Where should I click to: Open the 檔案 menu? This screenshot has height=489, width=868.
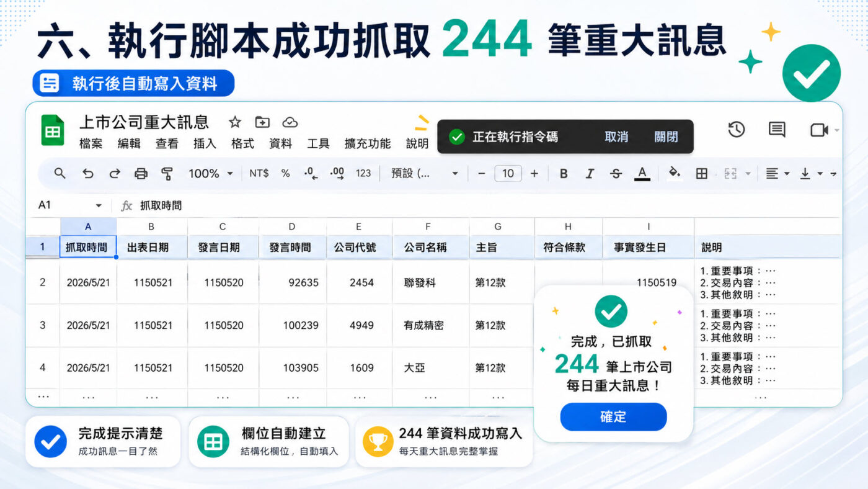[x=91, y=144]
